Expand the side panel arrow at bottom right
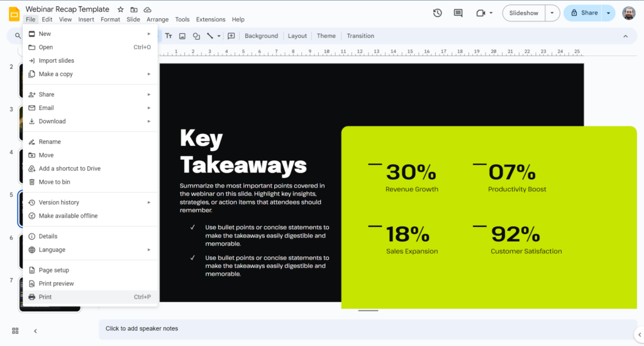644x346 pixels. (x=640, y=335)
